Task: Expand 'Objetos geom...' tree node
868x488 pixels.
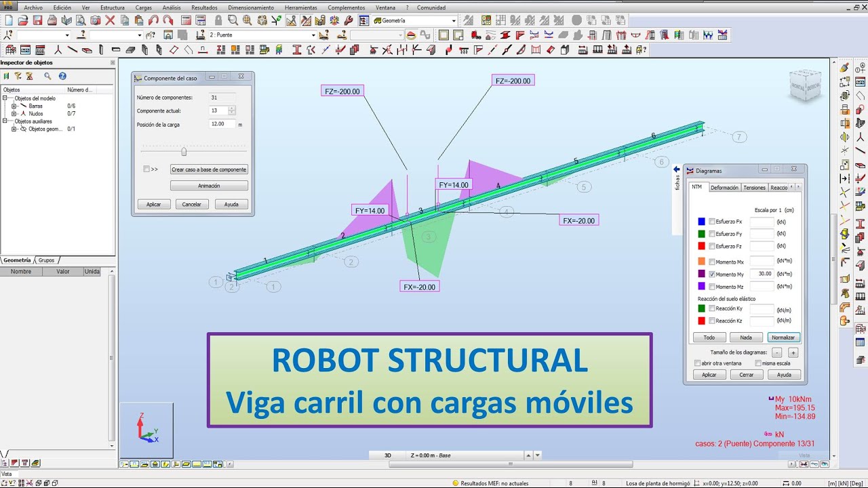Action: pos(14,129)
